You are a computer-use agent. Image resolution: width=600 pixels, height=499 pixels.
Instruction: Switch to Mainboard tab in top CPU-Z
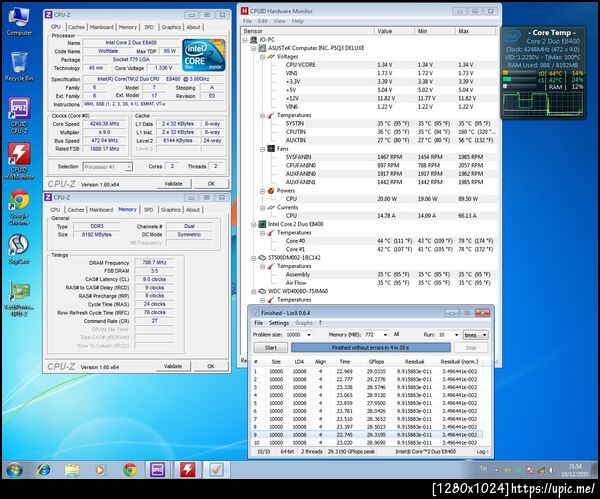[101, 27]
